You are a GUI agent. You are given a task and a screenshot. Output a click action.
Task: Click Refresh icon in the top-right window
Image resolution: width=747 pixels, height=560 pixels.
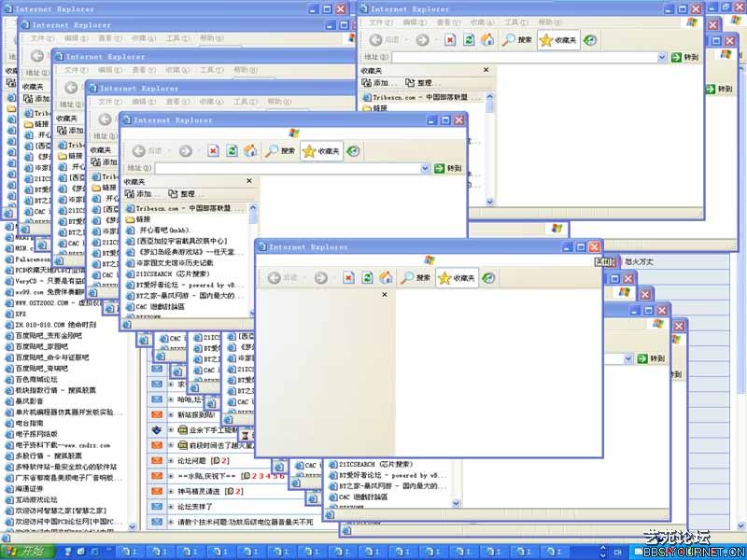tap(469, 40)
